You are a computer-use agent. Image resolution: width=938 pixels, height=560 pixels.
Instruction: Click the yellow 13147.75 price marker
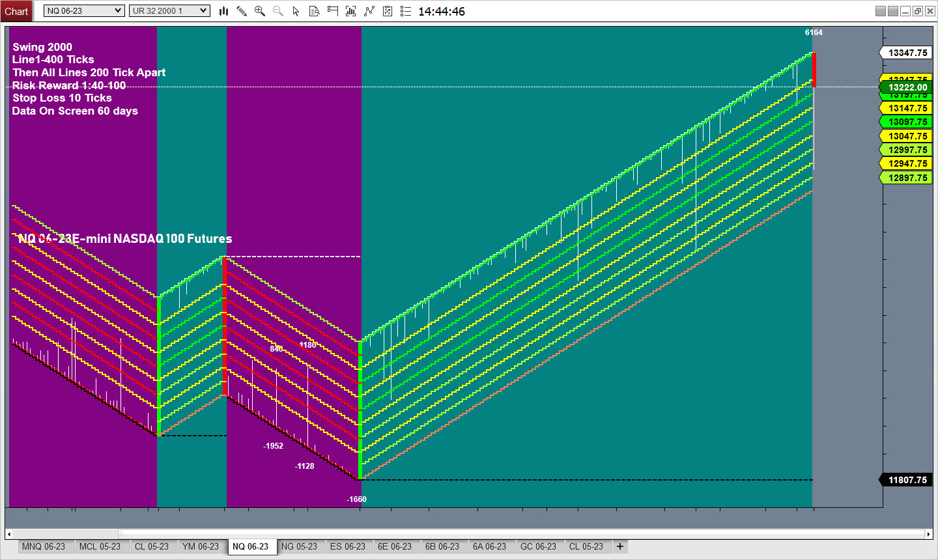[x=907, y=108]
